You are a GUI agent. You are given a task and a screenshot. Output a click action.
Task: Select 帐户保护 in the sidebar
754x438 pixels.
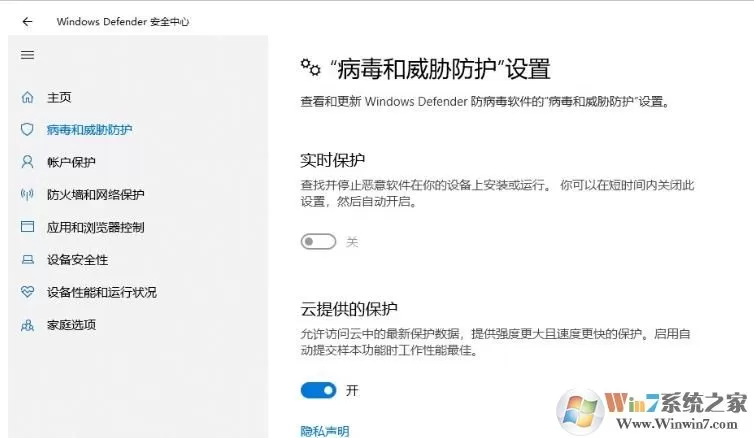pyautogui.click(x=71, y=162)
